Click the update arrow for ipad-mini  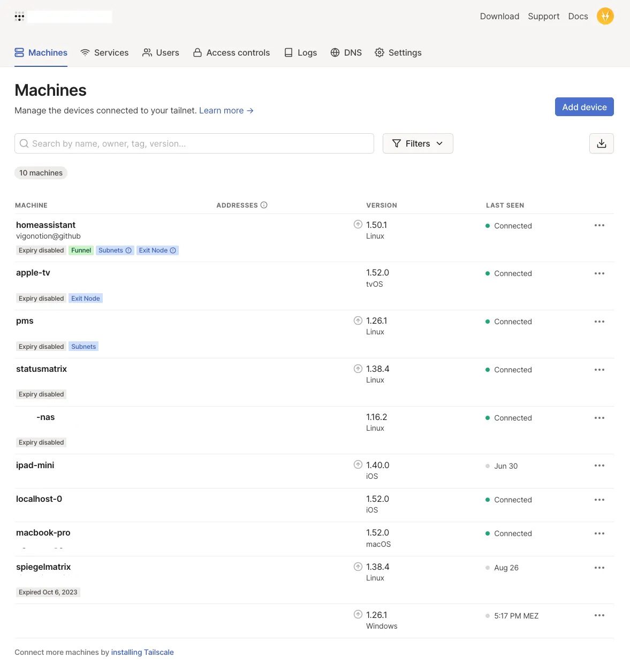click(358, 464)
